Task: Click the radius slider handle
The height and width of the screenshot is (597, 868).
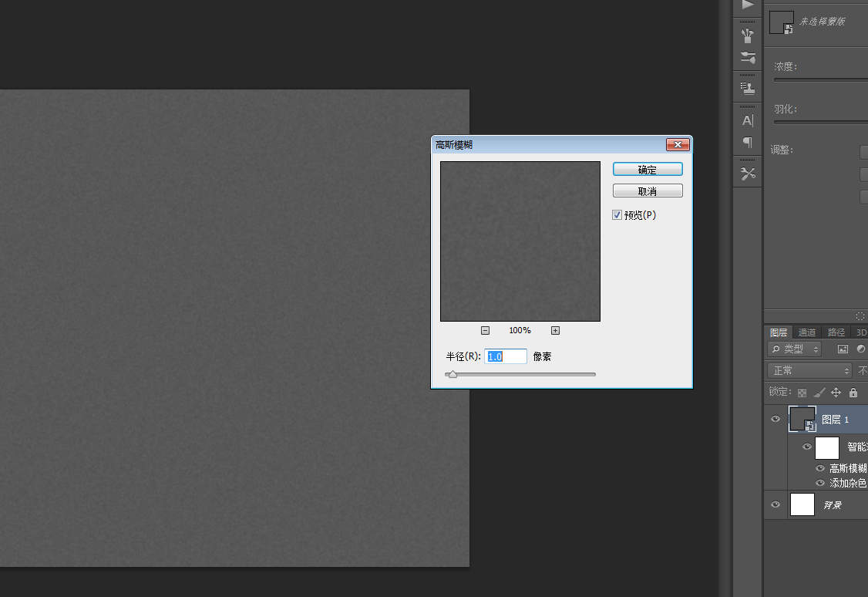Action: click(453, 375)
